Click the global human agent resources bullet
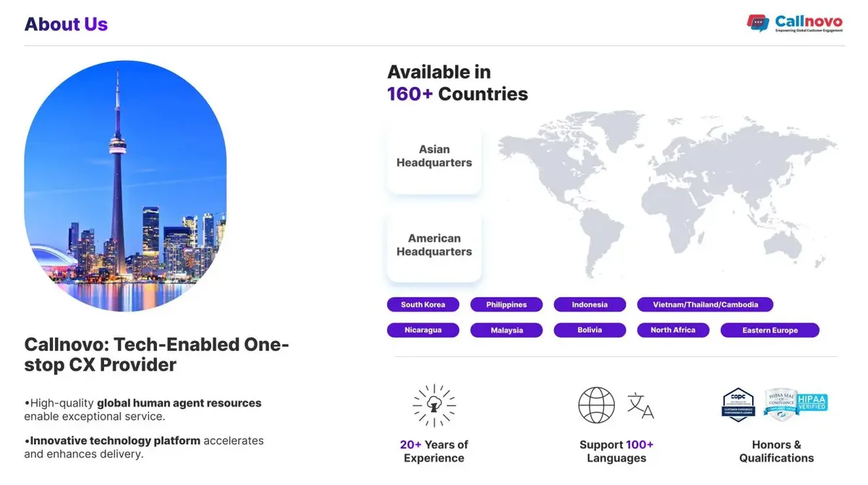868x485 pixels. point(143,410)
